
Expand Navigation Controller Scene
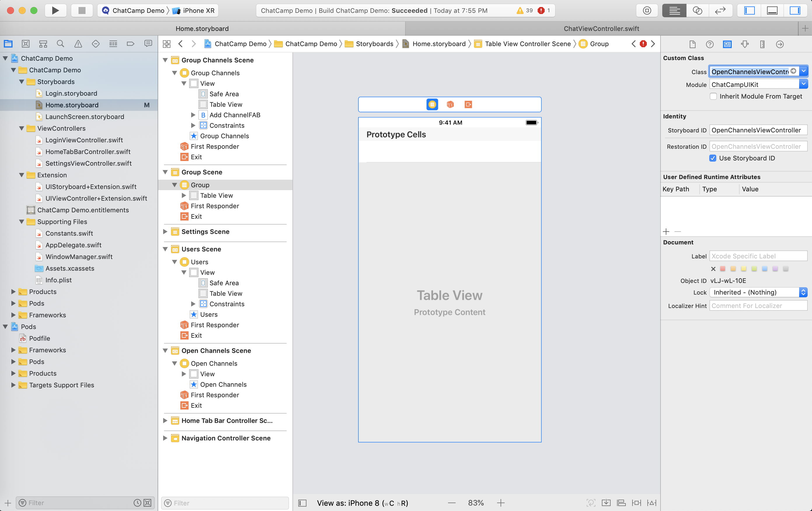click(165, 438)
